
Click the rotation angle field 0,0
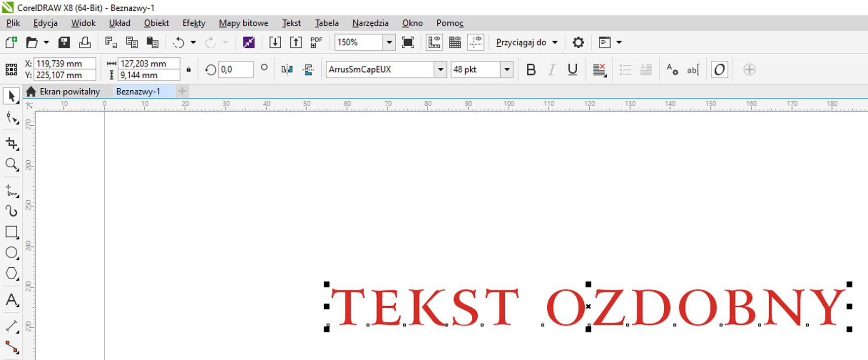(236, 69)
